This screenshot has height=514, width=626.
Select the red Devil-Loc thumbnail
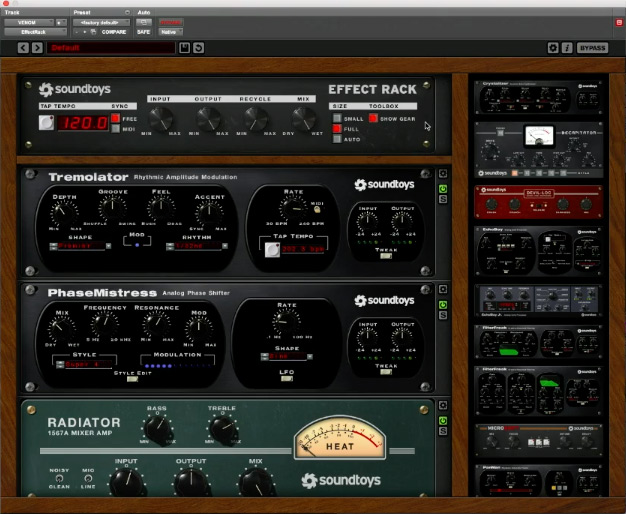tap(539, 202)
